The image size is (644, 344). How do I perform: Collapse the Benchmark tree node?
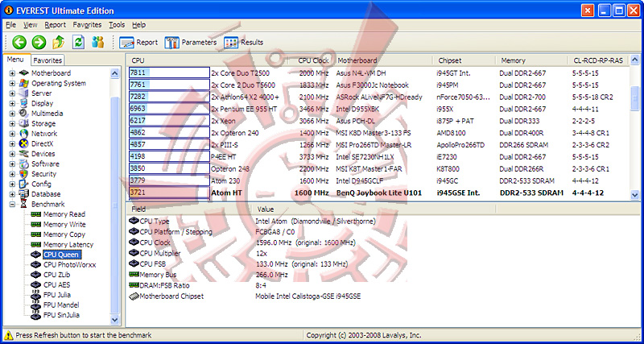click(x=12, y=205)
